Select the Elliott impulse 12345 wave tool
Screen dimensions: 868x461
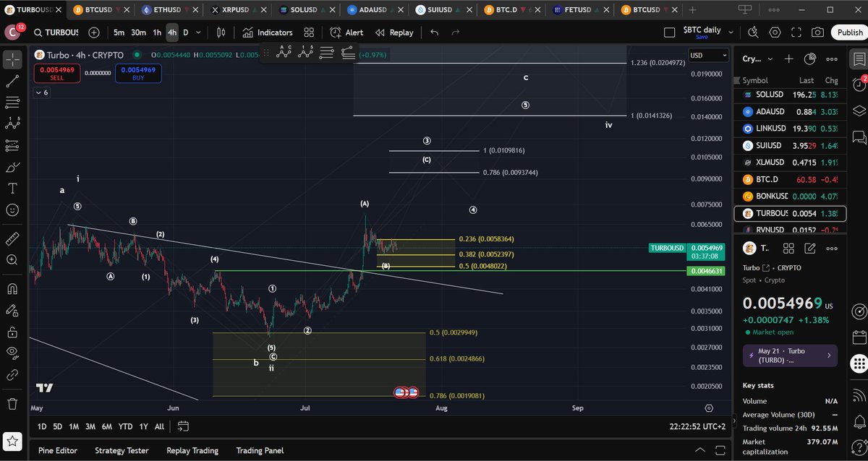pos(305,52)
